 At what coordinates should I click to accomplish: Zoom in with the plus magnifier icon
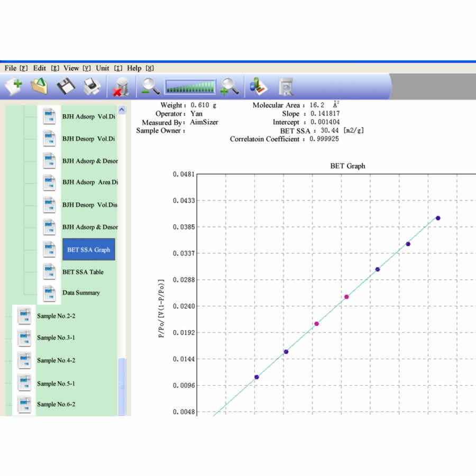click(x=230, y=87)
